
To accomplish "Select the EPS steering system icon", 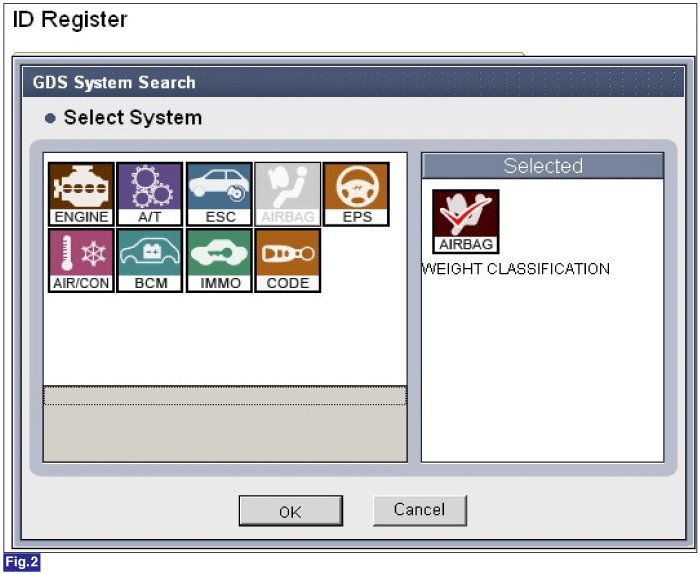I will [x=356, y=194].
